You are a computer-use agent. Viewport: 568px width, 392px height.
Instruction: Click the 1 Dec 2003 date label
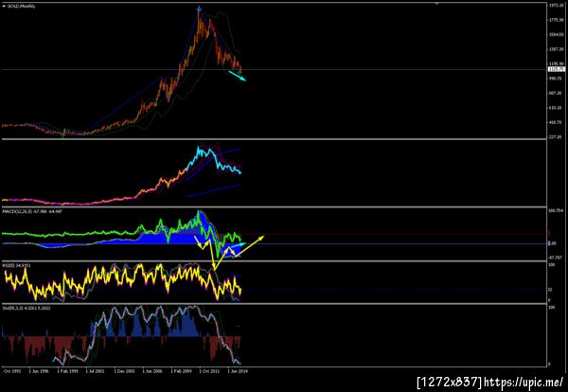point(124,371)
